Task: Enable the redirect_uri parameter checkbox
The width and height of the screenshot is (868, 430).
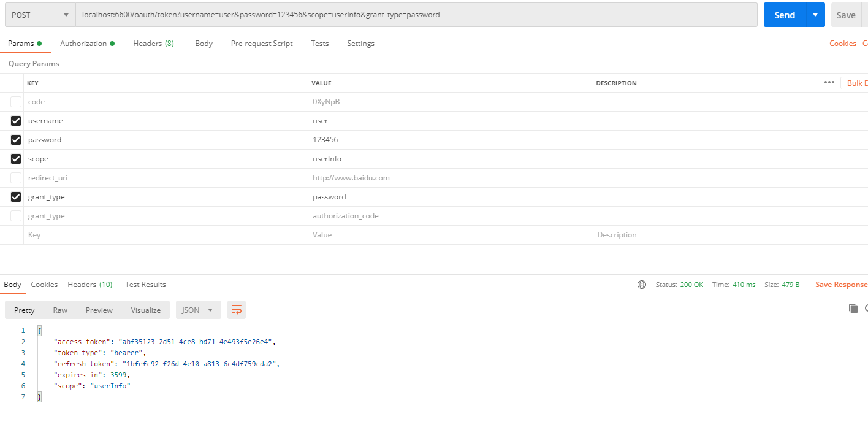Action: click(x=16, y=178)
